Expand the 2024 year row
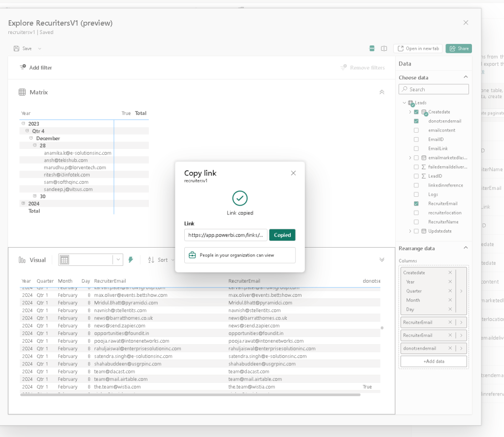 tap(23, 203)
